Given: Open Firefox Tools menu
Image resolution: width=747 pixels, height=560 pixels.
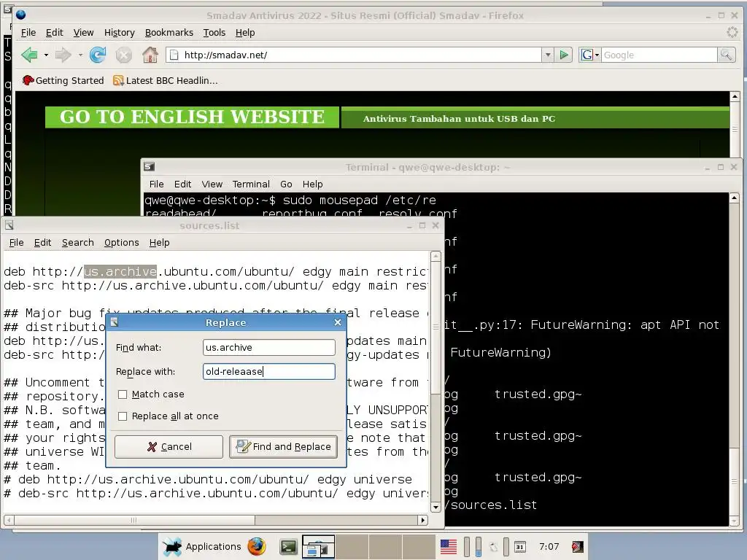Looking at the screenshot, I should tap(214, 32).
